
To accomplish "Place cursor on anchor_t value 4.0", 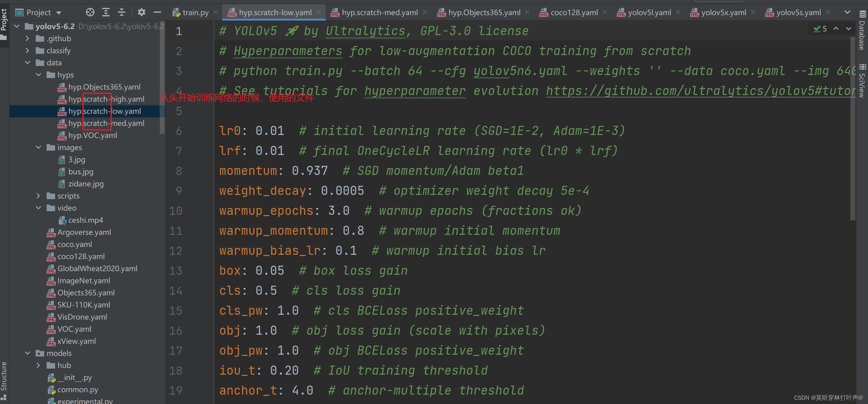I will (x=303, y=390).
